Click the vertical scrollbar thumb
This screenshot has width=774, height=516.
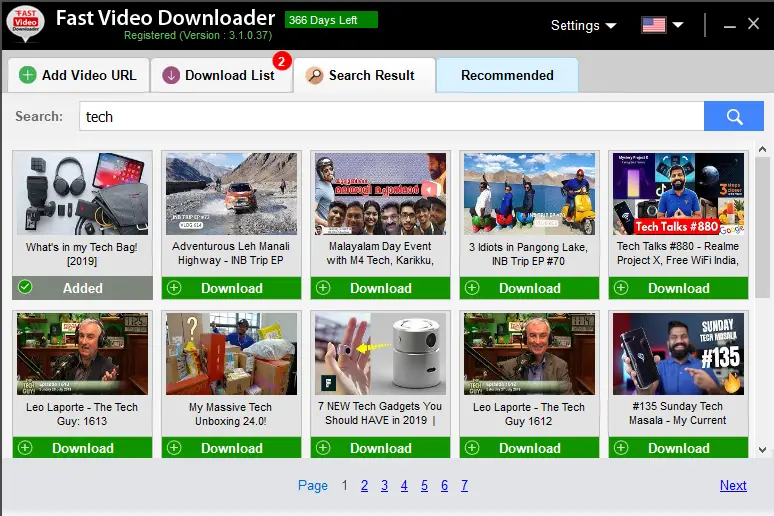pos(762,227)
